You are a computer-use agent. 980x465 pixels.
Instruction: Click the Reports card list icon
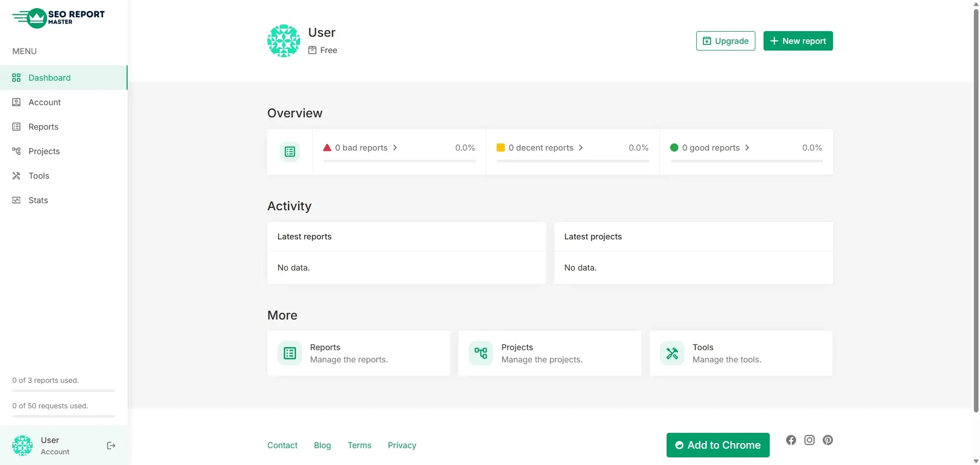coord(289,353)
